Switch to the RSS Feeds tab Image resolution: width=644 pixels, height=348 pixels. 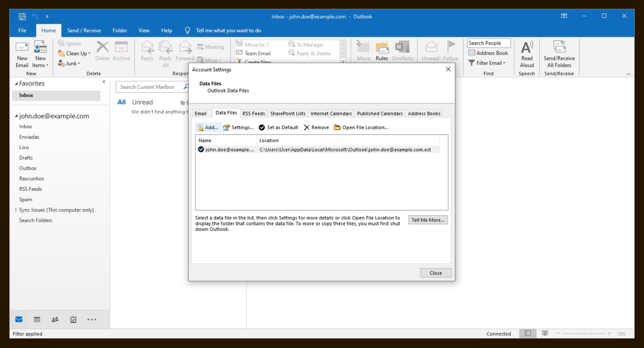point(253,113)
